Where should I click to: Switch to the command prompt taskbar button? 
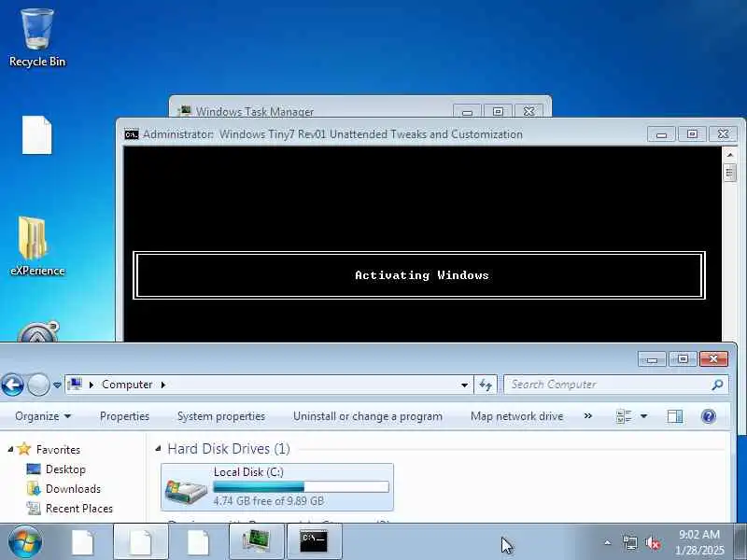[x=314, y=541]
